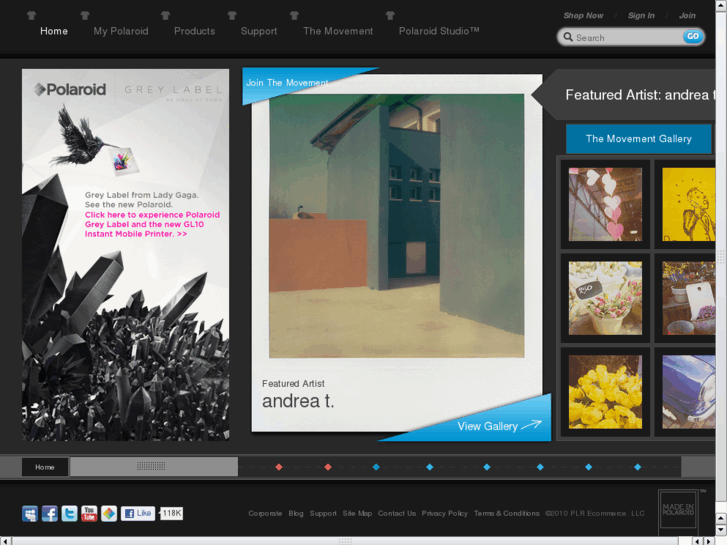Click the Featured Artist: andrea t. heading
This screenshot has height=545, width=727.
(x=640, y=95)
